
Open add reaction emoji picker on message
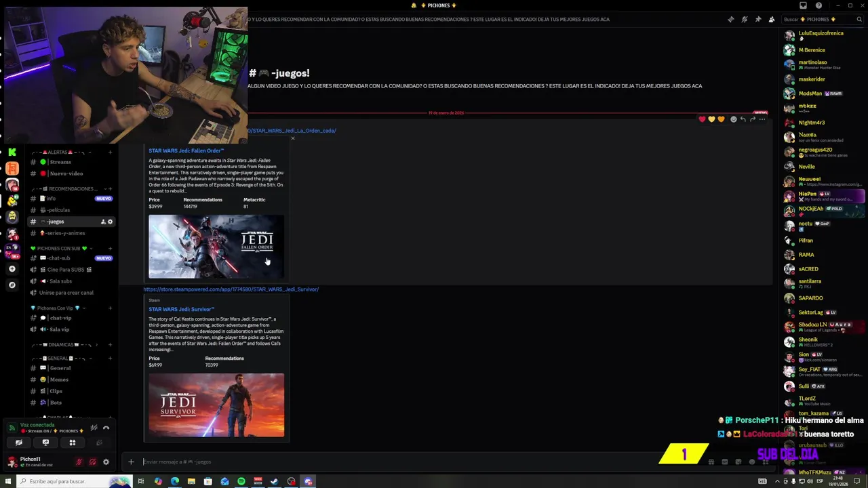click(x=733, y=119)
